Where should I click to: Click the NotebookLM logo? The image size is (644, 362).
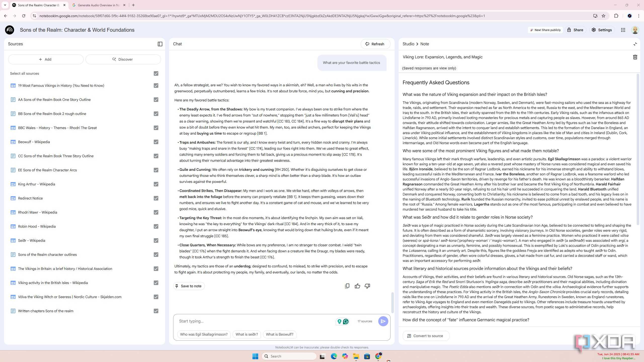click(10, 30)
